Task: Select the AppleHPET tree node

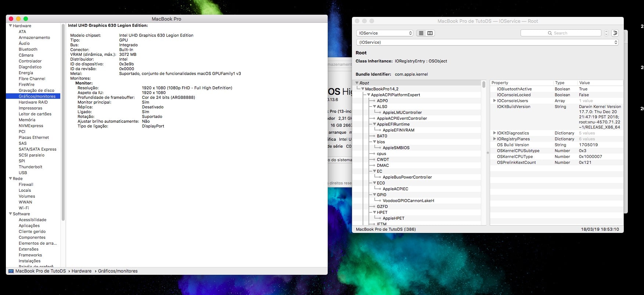Action: [x=393, y=218]
